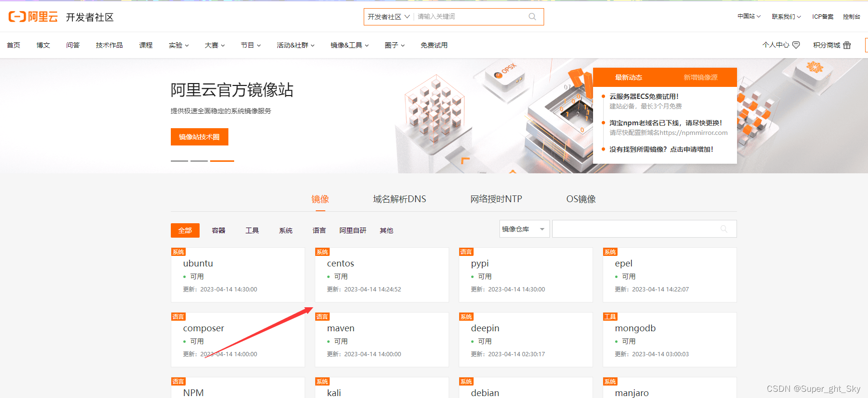Click the mirror search input field
The image size is (868, 398).
[644, 229]
